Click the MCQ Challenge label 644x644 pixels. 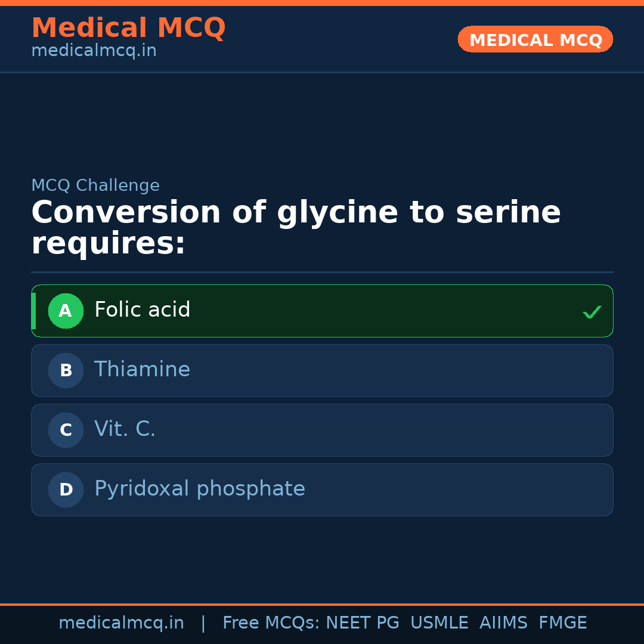coord(95,185)
